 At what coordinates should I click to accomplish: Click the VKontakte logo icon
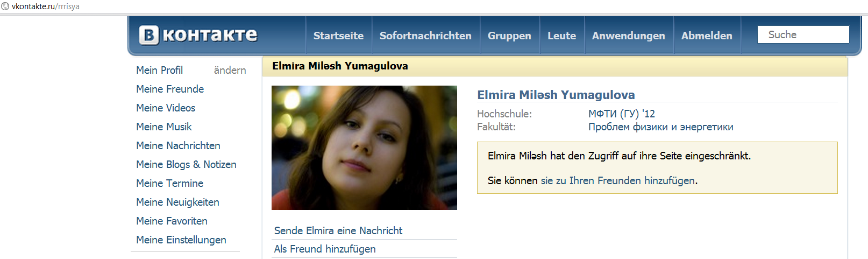click(x=149, y=35)
